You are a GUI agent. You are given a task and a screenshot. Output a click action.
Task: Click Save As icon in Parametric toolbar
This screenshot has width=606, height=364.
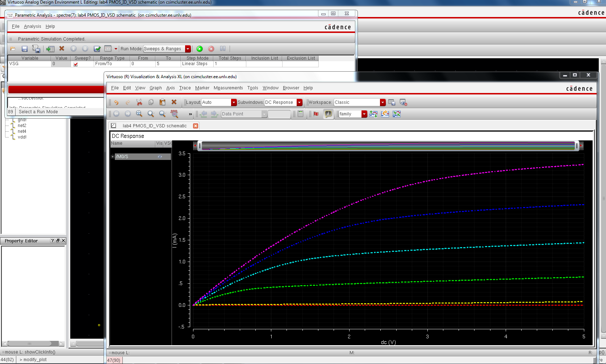pos(36,49)
